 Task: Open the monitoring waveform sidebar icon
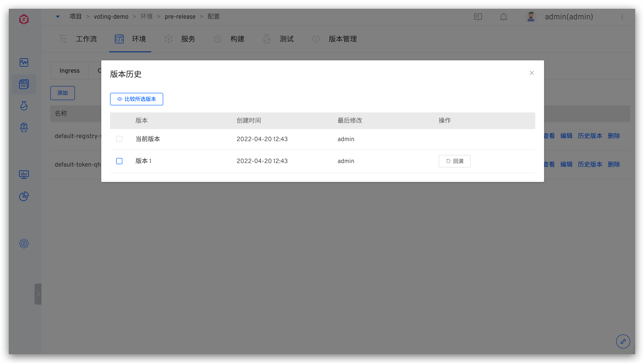click(24, 62)
